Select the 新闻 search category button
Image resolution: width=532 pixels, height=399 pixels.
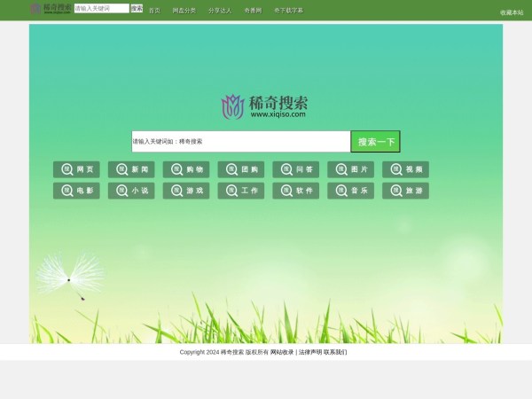point(131,169)
